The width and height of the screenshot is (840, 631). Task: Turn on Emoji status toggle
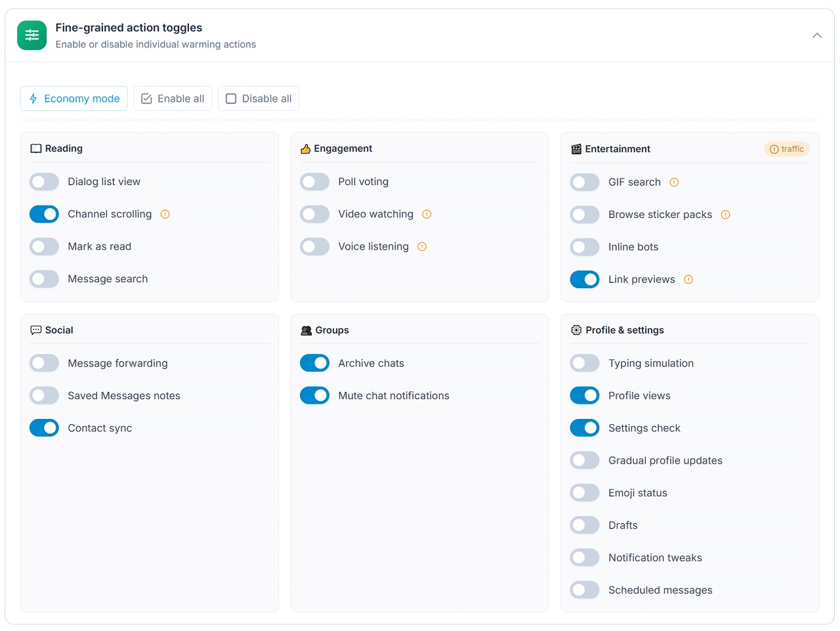click(585, 493)
